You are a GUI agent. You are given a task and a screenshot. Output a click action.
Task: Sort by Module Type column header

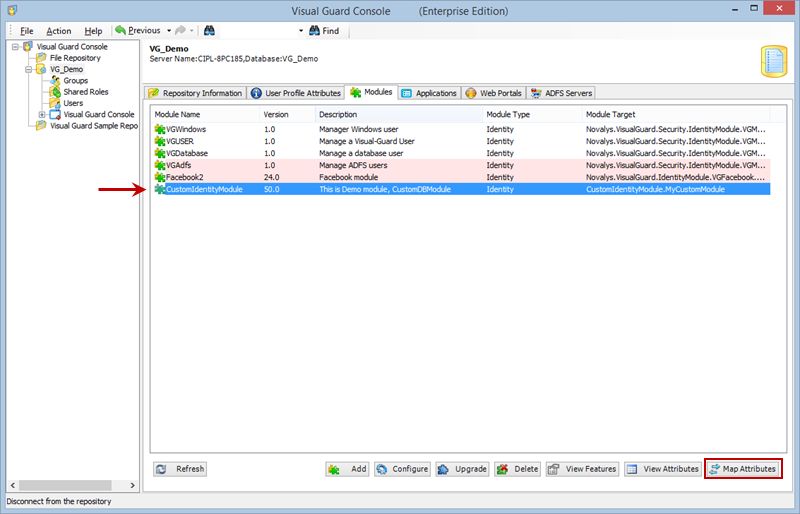point(533,114)
